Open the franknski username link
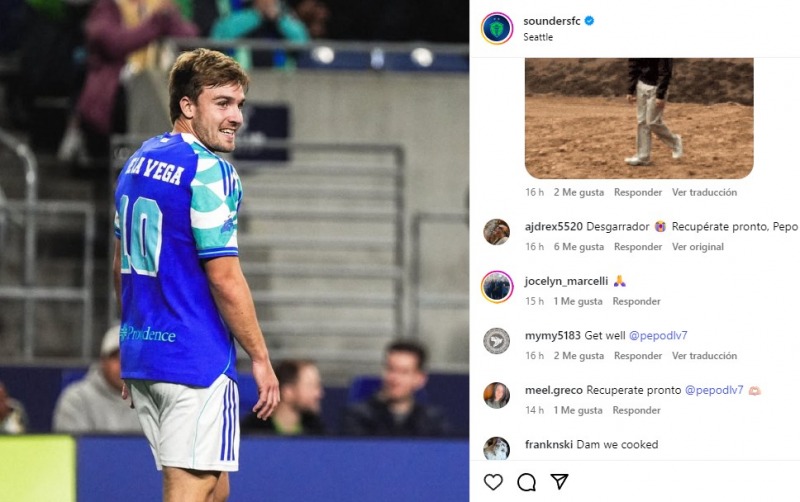Image resolution: width=800 pixels, height=502 pixels. tap(548, 444)
